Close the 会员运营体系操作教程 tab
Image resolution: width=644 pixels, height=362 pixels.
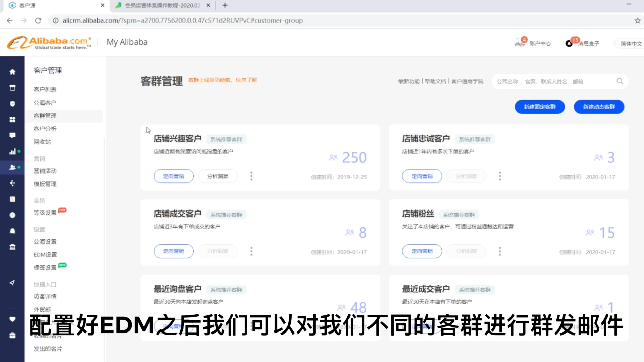pyautogui.click(x=208, y=5)
